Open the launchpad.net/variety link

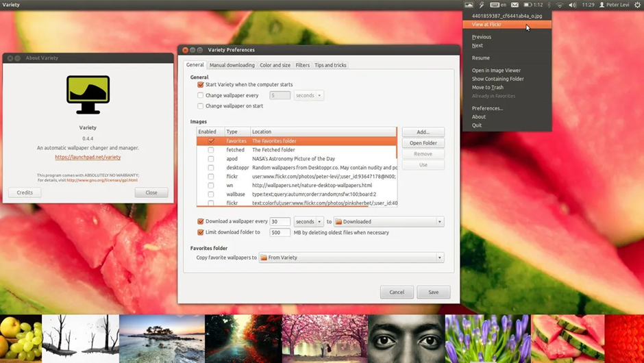(88, 158)
